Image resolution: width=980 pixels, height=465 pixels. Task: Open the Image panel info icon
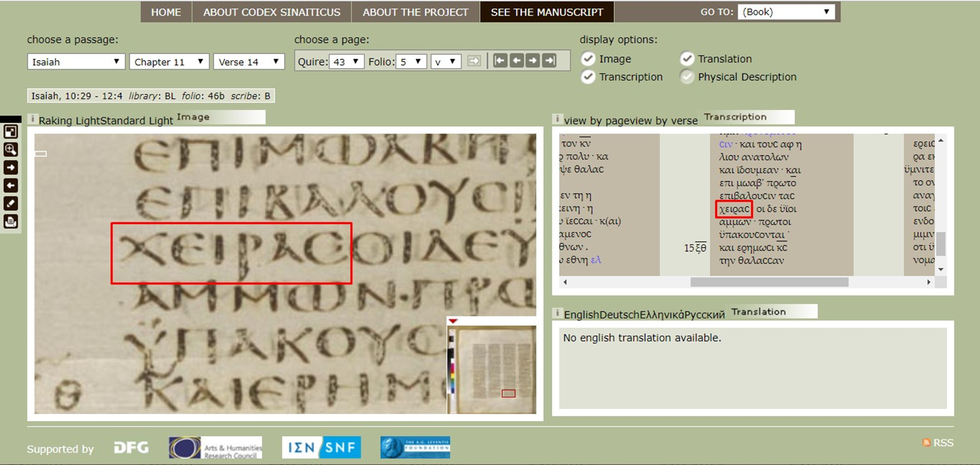32,119
